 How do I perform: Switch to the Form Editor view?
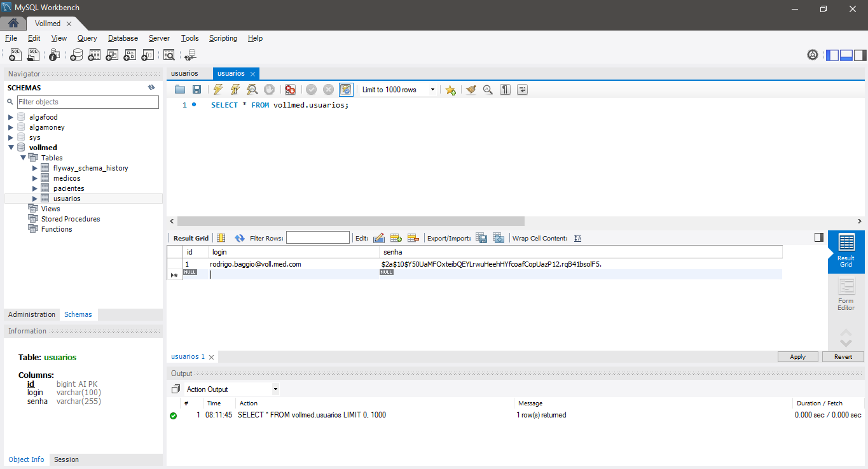846,295
